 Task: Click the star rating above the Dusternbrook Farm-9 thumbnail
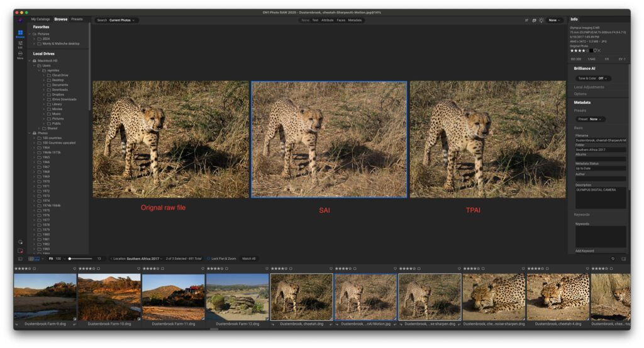23,269
